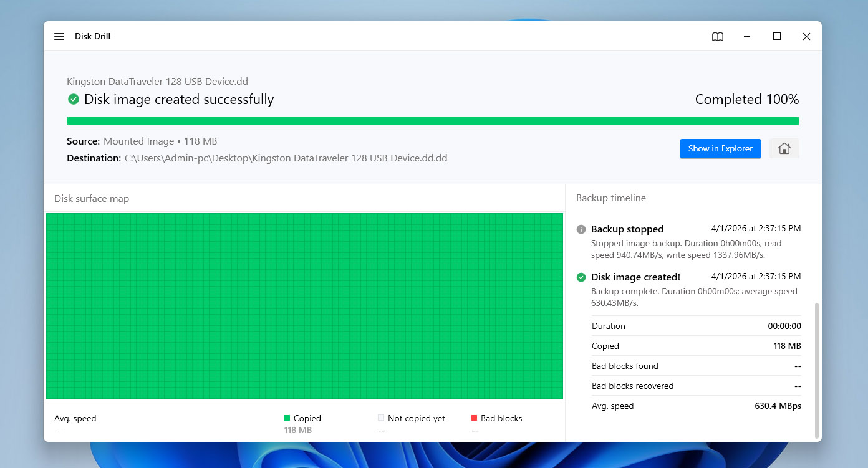Click the green completed progress bar
The height and width of the screenshot is (468, 868).
tap(433, 121)
